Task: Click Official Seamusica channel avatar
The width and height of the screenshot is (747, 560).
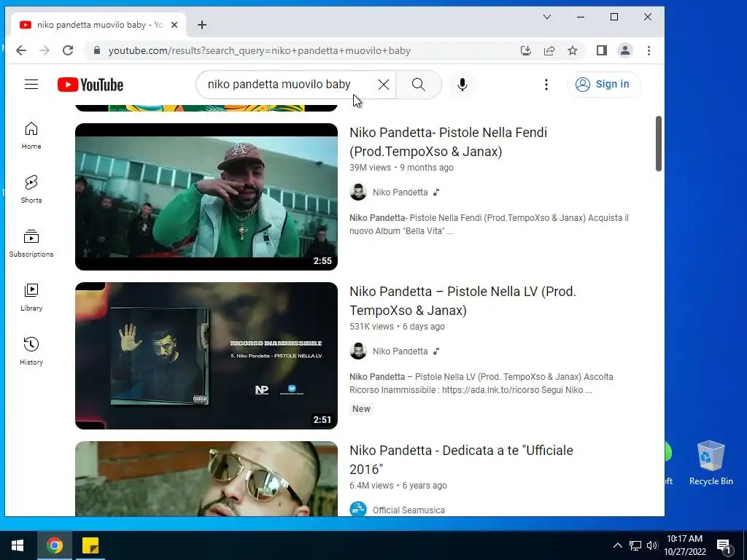Action: tap(358, 509)
